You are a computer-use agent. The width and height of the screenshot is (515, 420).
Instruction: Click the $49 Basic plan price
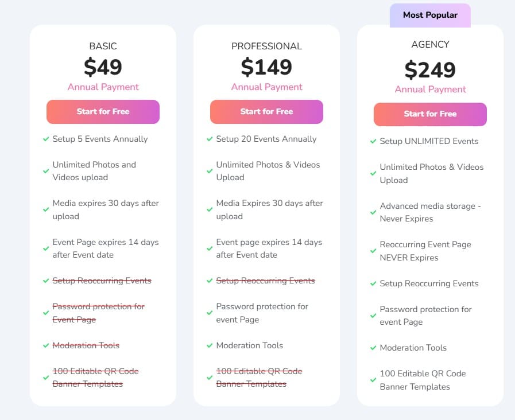103,67
